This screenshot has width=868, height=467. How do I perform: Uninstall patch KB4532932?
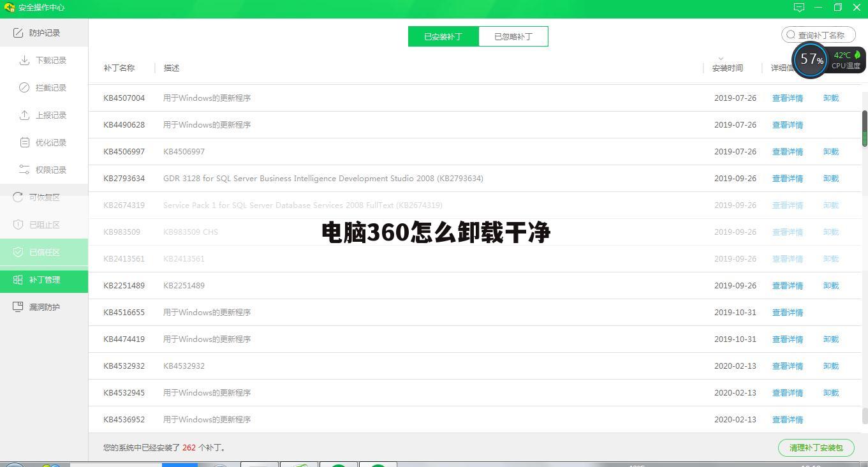[831, 366]
